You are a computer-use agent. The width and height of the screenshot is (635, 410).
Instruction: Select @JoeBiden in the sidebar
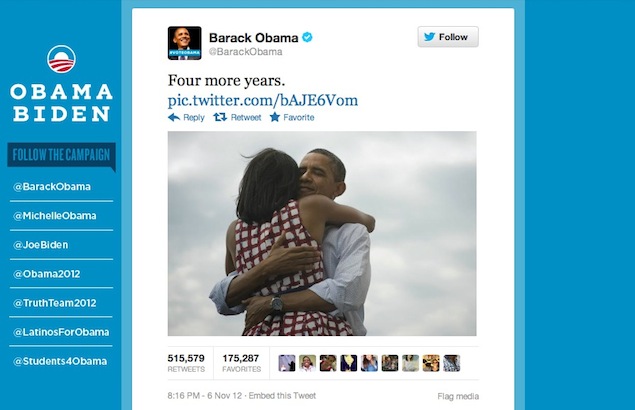40,245
